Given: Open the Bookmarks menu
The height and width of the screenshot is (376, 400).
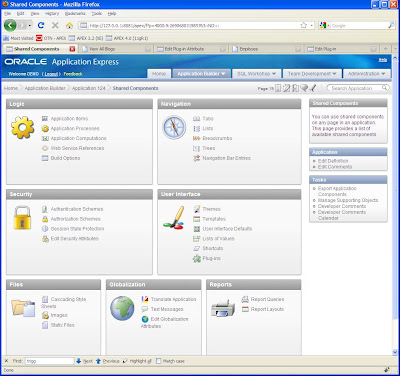Looking at the screenshot, I should coord(75,13).
